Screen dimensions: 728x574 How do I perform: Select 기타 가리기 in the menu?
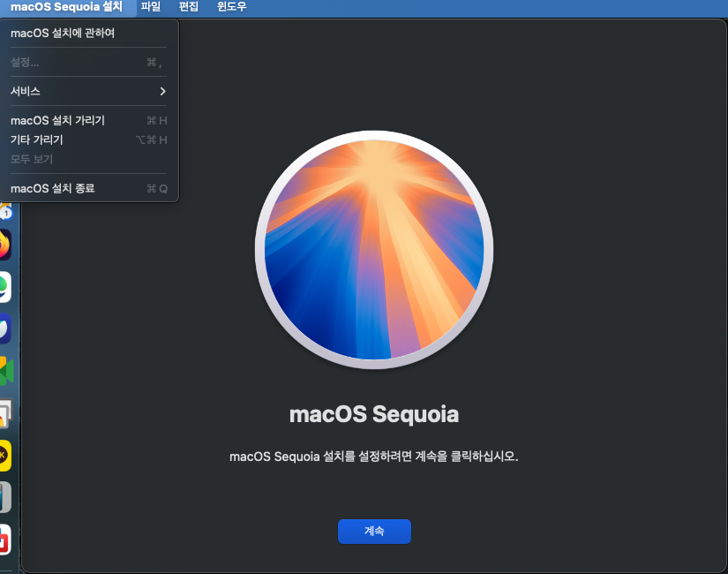coord(37,140)
